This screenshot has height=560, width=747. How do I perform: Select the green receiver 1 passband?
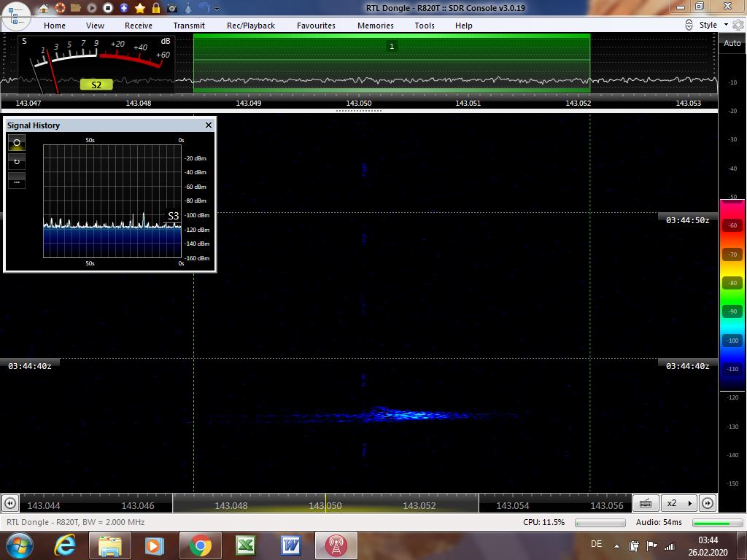coord(392,62)
